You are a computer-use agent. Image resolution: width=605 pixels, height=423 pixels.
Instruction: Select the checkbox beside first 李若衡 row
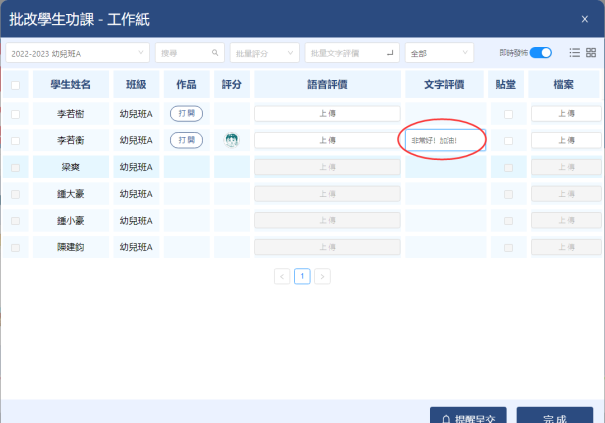pos(15,114)
